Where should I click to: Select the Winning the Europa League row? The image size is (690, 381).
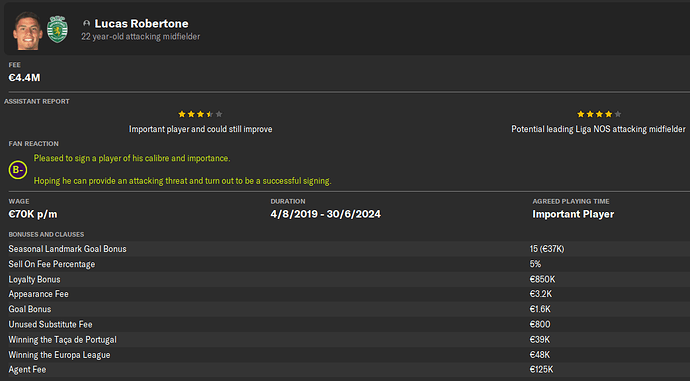(x=345, y=355)
